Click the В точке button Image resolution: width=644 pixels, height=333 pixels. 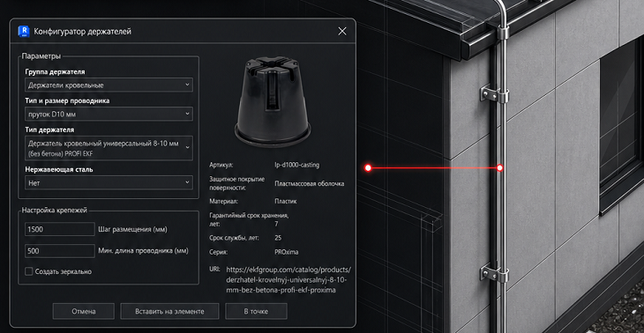[x=256, y=311]
